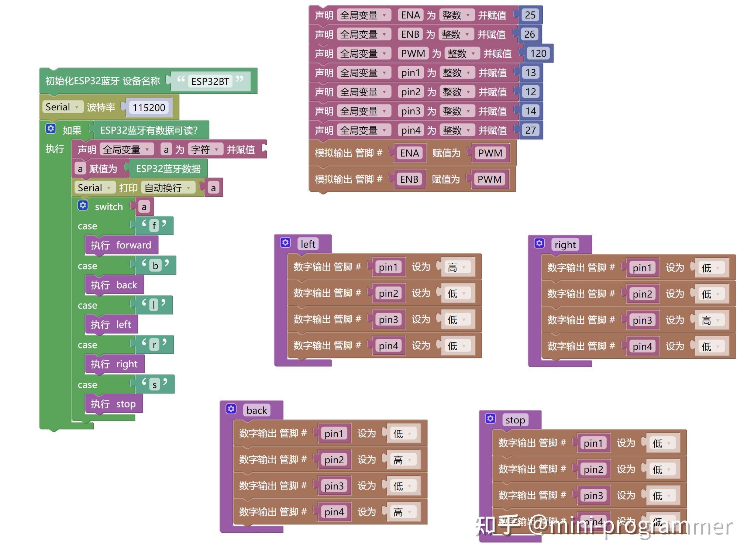Viewport: 751px width, 560px height.
Task: Click the stop function name label
Action: (515, 420)
